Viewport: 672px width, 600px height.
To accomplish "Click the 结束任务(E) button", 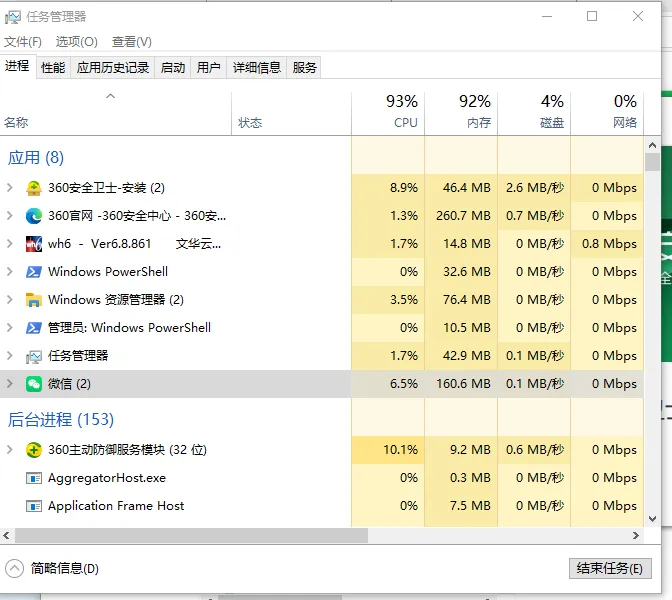I will click(x=610, y=569).
